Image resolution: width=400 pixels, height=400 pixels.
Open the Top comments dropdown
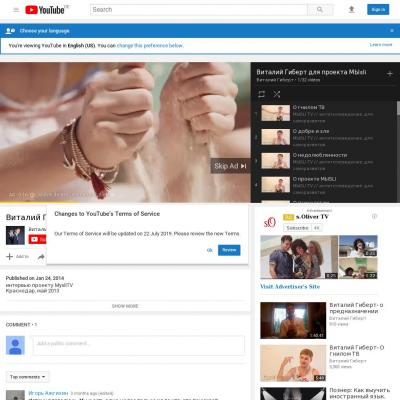pyautogui.click(x=28, y=377)
